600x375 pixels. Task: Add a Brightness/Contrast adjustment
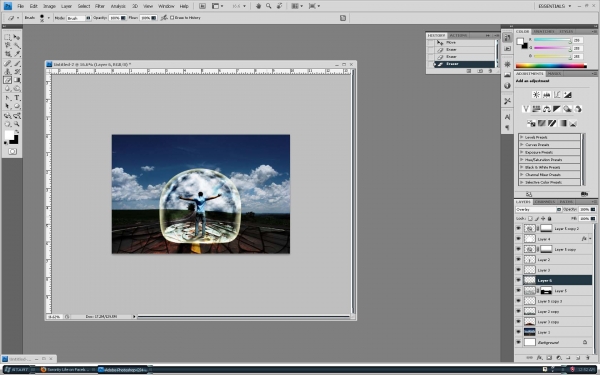536,95
